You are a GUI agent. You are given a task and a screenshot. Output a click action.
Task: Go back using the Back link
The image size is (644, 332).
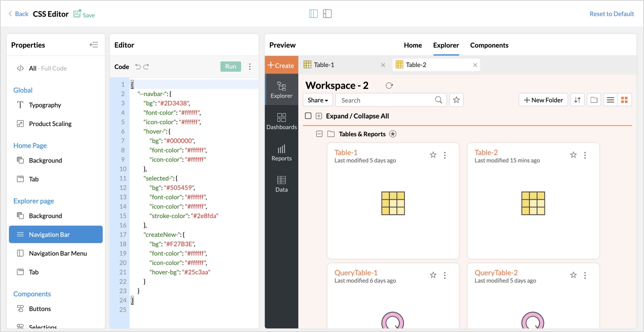coord(18,14)
